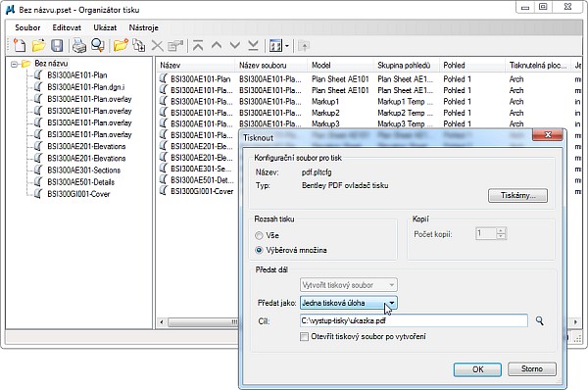This screenshot has width=588, height=390.
Task: Click the application logo in title bar
Action: pos(10,10)
